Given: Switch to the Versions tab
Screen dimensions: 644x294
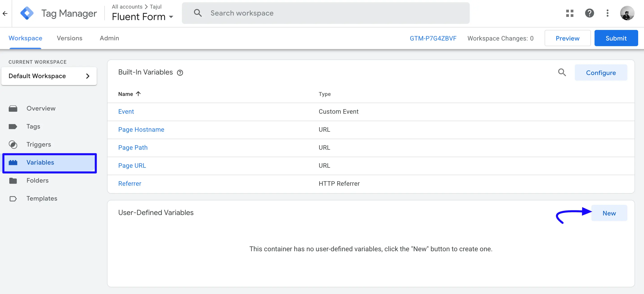Looking at the screenshot, I should coord(69,38).
